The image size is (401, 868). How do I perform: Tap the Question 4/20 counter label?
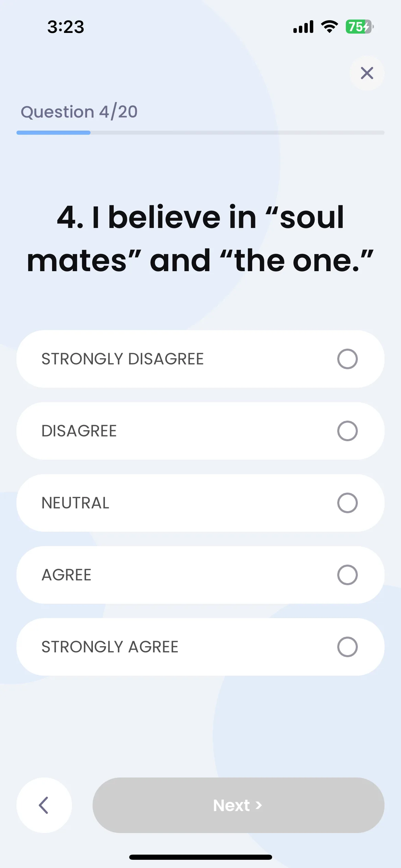coord(79,112)
